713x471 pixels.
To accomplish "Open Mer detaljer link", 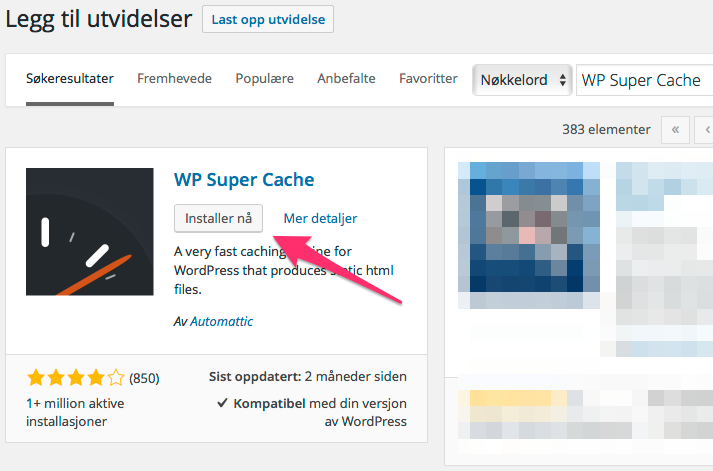I will click(320, 219).
